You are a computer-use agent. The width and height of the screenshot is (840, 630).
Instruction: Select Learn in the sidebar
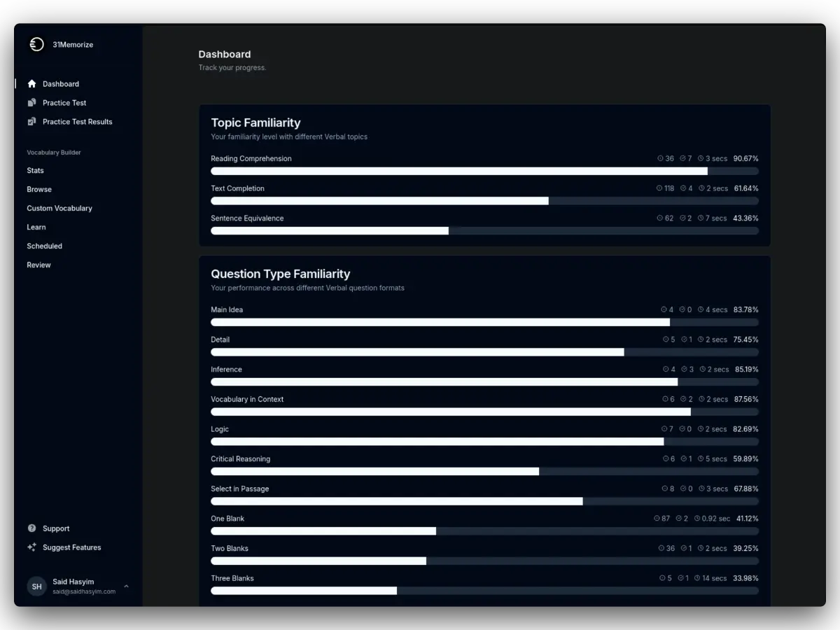pos(36,227)
